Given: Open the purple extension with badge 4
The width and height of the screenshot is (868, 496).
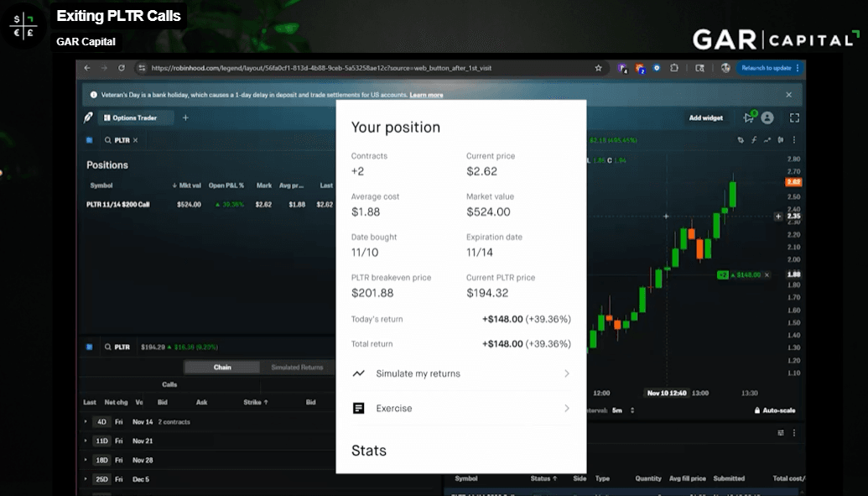Looking at the screenshot, I should (623, 68).
